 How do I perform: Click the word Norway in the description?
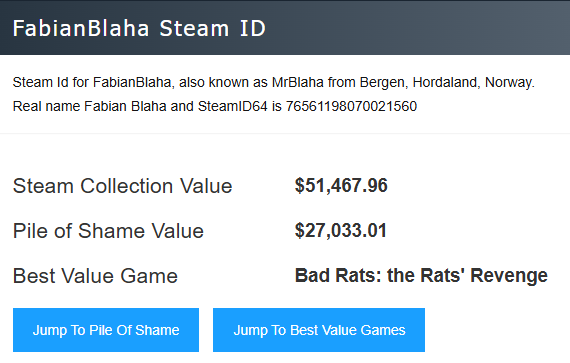pos(510,83)
